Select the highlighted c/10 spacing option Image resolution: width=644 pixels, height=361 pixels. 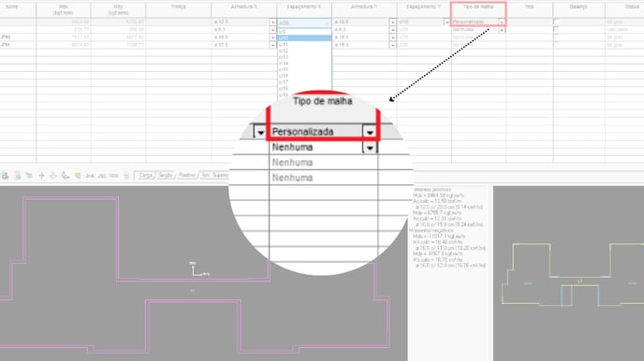tap(304, 37)
